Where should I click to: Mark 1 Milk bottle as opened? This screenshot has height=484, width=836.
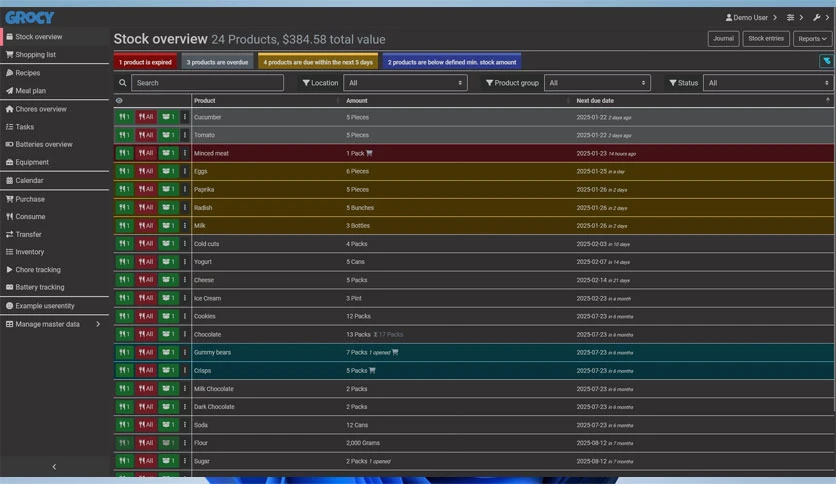point(168,225)
